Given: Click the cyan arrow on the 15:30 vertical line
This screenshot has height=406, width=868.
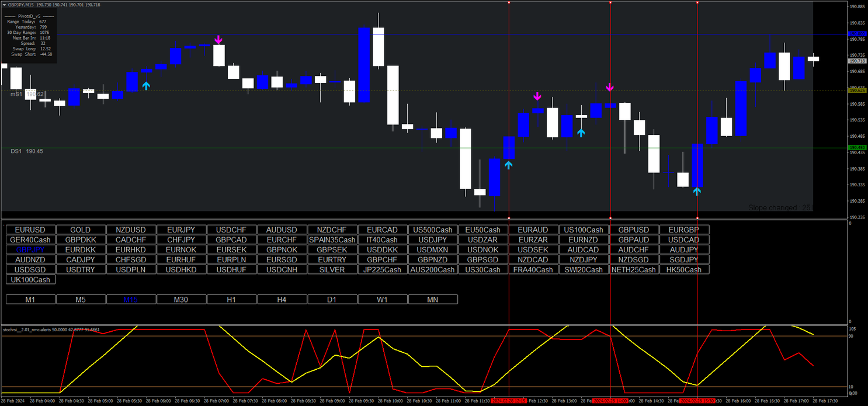Looking at the screenshot, I should click(x=697, y=190).
